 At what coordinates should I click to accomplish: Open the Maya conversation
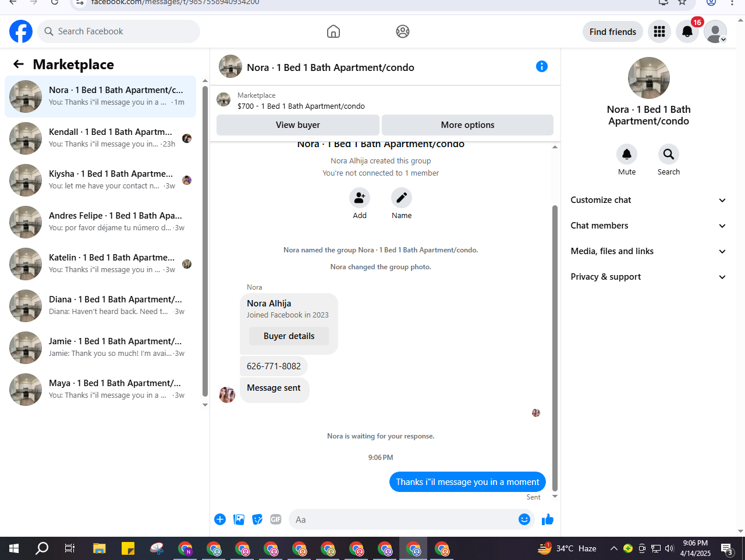click(100, 389)
